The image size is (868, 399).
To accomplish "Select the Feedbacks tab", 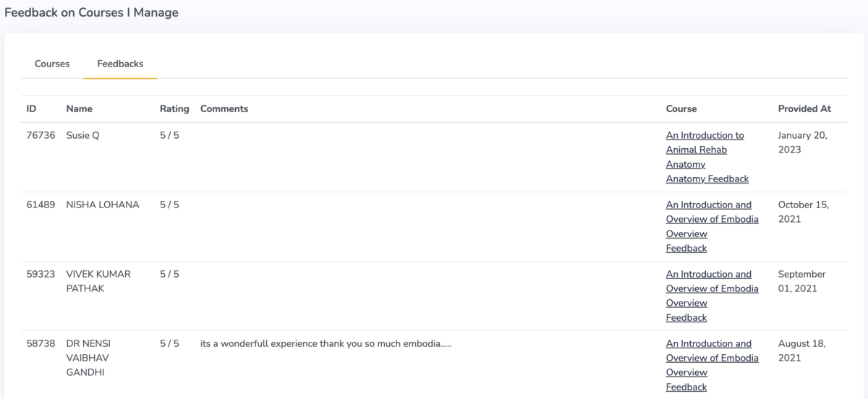I will tap(120, 64).
